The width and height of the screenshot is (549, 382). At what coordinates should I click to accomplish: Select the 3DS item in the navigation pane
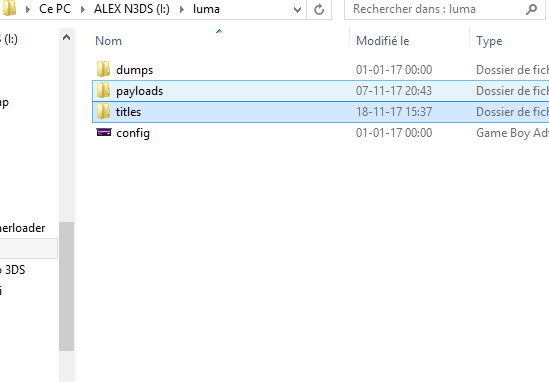(x=14, y=270)
